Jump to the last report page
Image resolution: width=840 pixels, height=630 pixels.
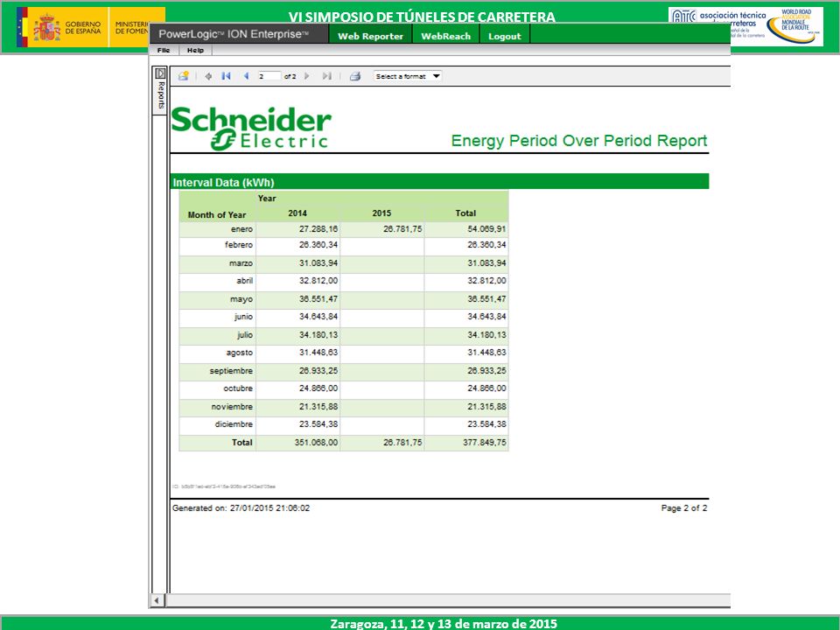click(x=326, y=76)
